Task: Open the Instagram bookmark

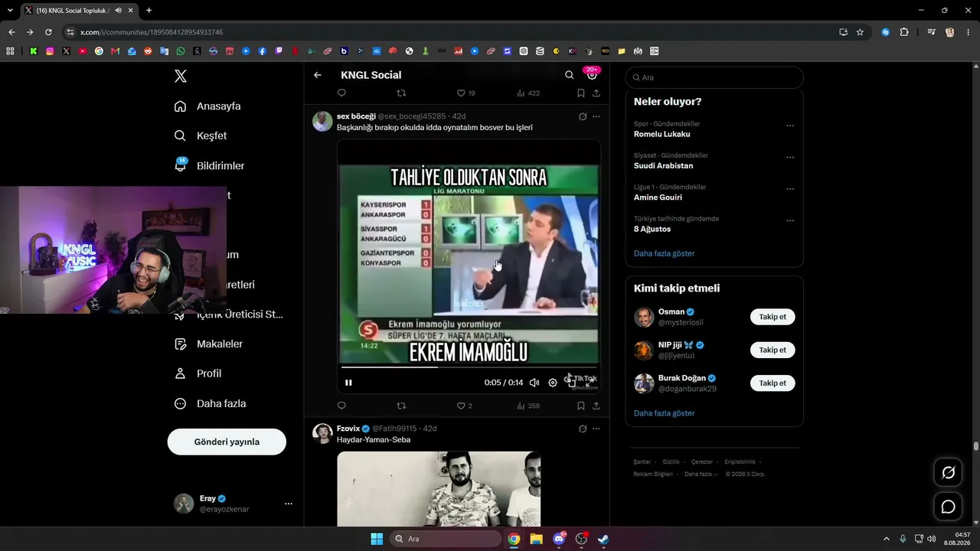Action: point(51,51)
